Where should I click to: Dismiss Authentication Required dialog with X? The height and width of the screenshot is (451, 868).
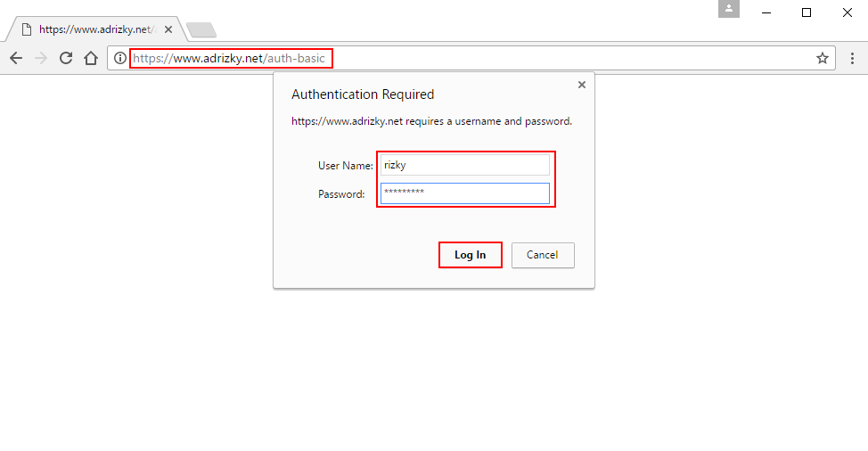tap(582, 85)
